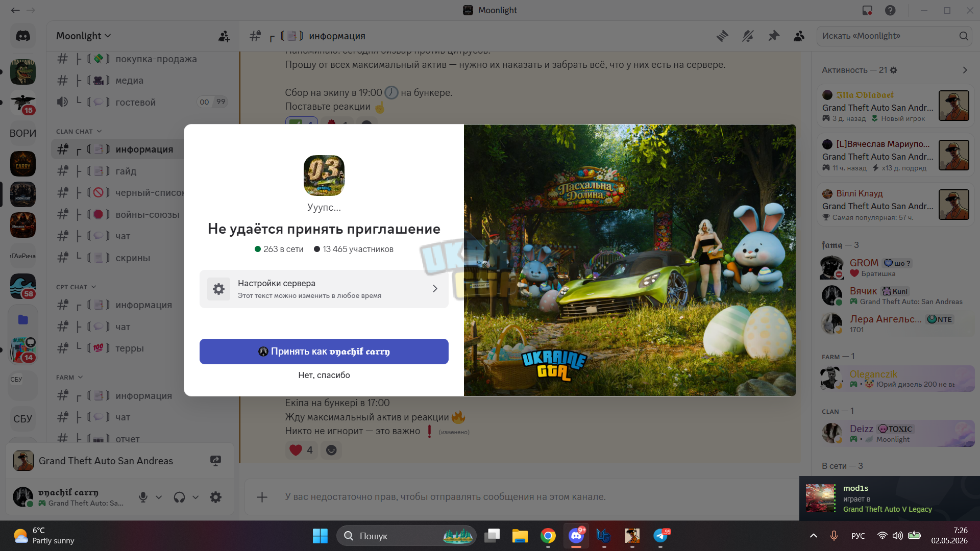
Task: Open Windows Start menu
Action: [x=320, y=536]
